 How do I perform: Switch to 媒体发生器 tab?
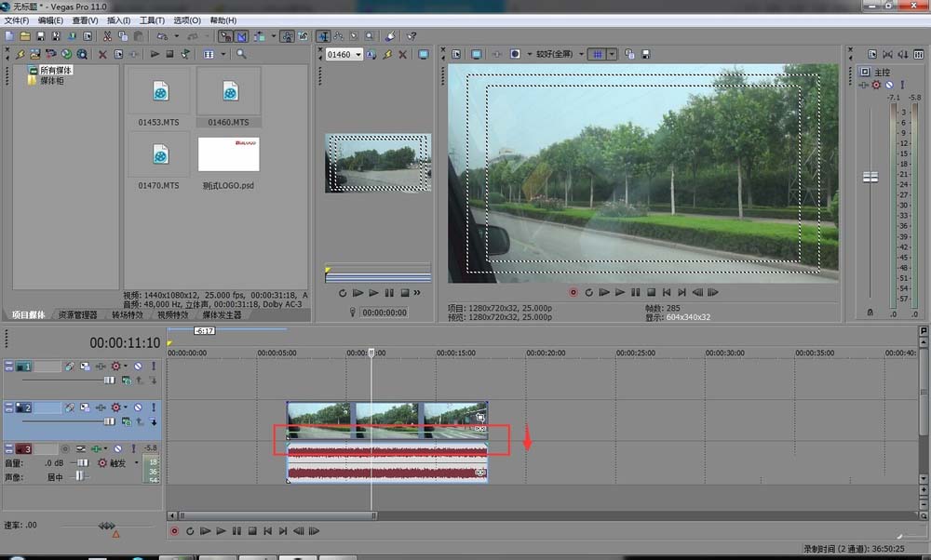[223, 315]
